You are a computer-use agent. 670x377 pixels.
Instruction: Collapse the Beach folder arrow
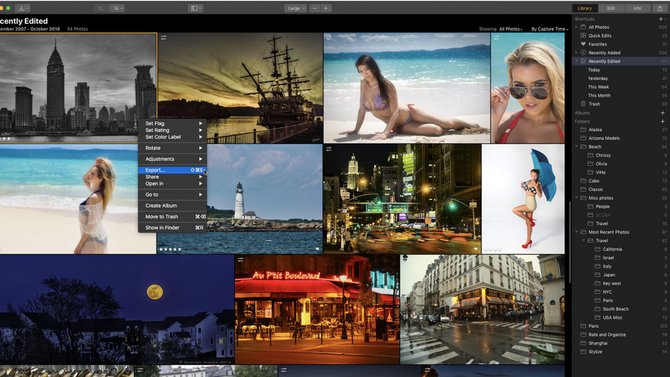click(576, 147)
